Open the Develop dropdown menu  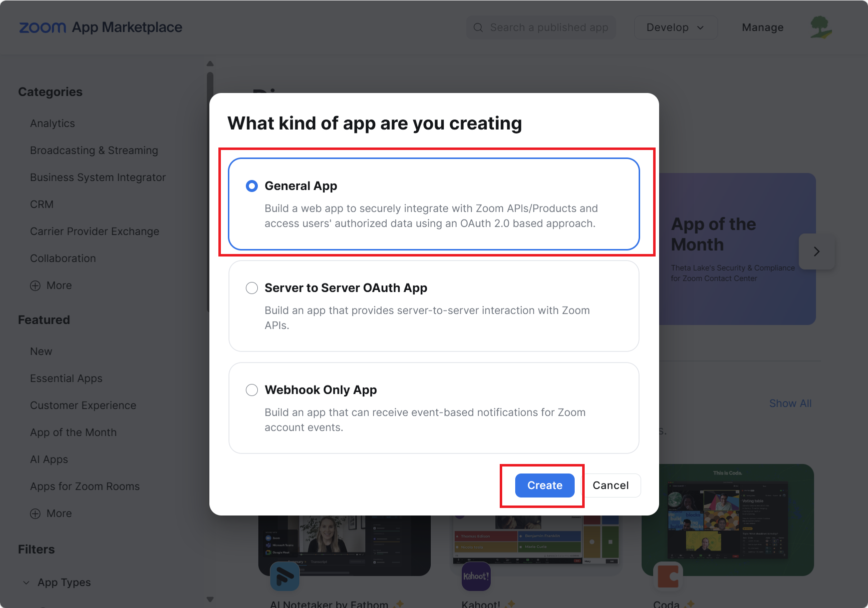coord(676,27)
